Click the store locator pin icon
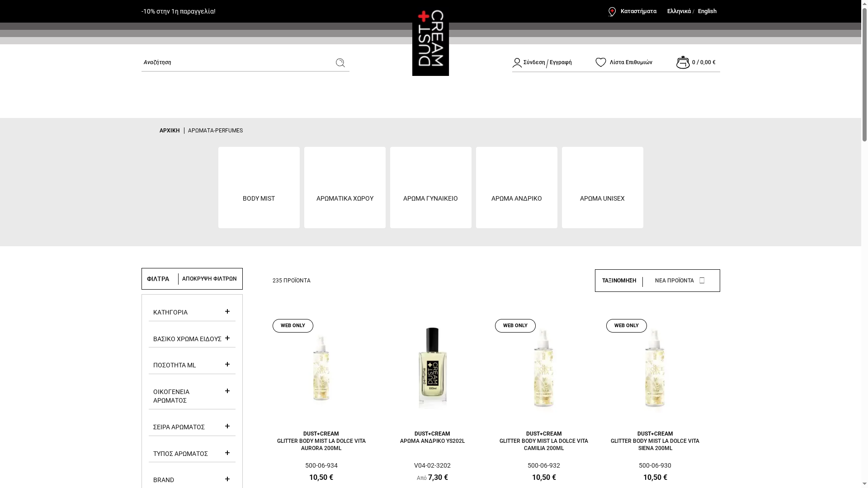 612,12
